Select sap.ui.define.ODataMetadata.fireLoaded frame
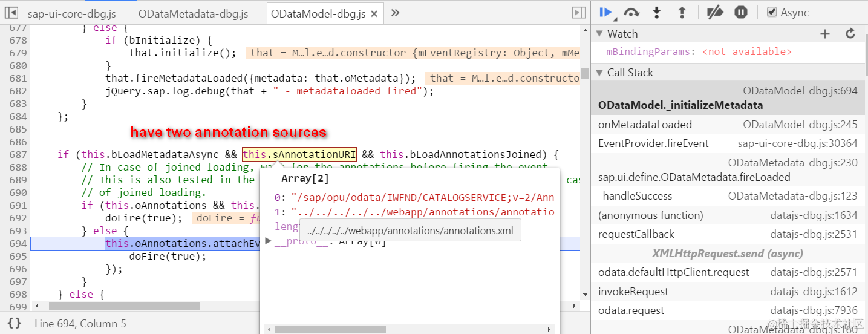Image resolution: width=868 pixels, height=334 pixels. coord(729,170)
